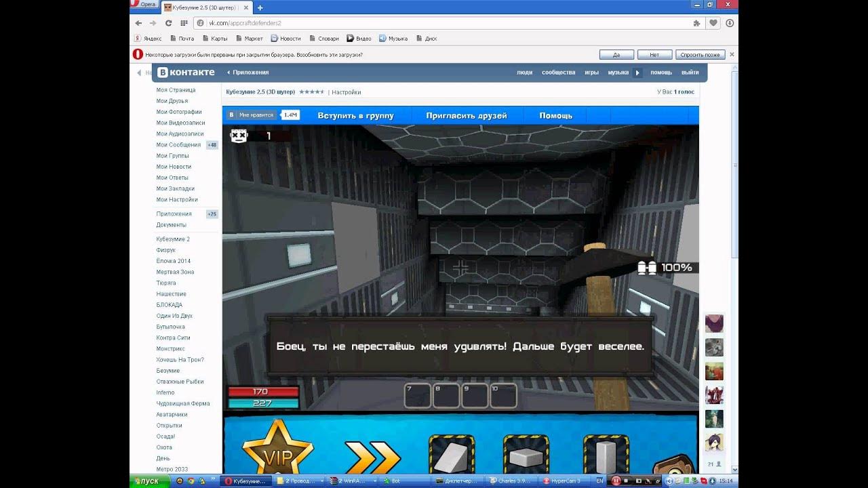Screen dimensions: 868x488
Task: Open помощь in VK header
Action: pyautogui.click(x=661, y=73)
